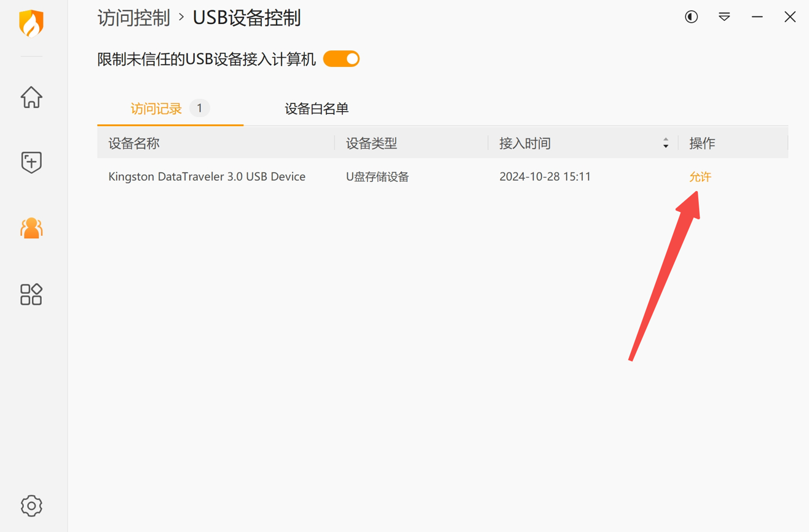The width and height of the screenshot is (809, 532).
Task: Click the 2024-10-28 15:11 timestamp
Action: point(545,177)
